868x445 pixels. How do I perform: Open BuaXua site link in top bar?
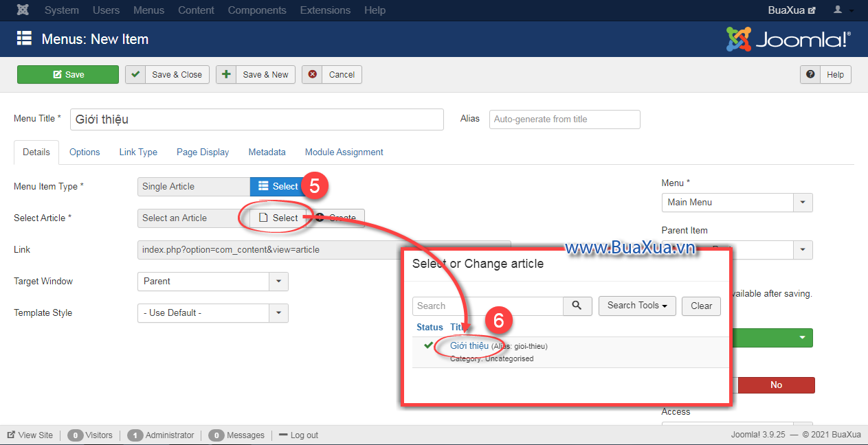pyautogui.click(x=792, y=10)
